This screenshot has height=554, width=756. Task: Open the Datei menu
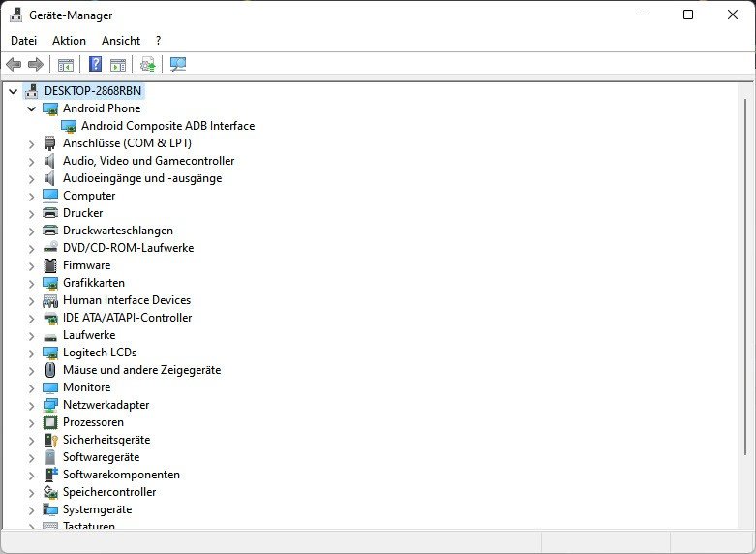[23, 41]
